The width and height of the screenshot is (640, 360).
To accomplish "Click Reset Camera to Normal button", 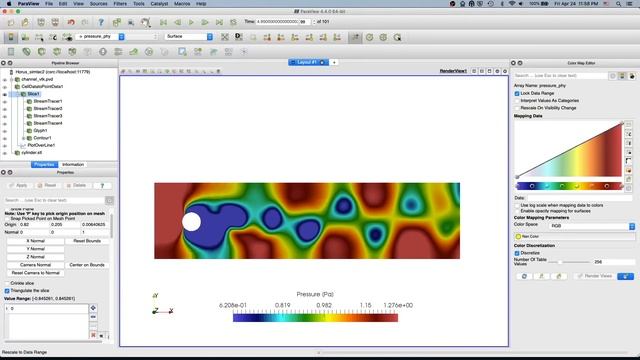I will click(36, 273).
